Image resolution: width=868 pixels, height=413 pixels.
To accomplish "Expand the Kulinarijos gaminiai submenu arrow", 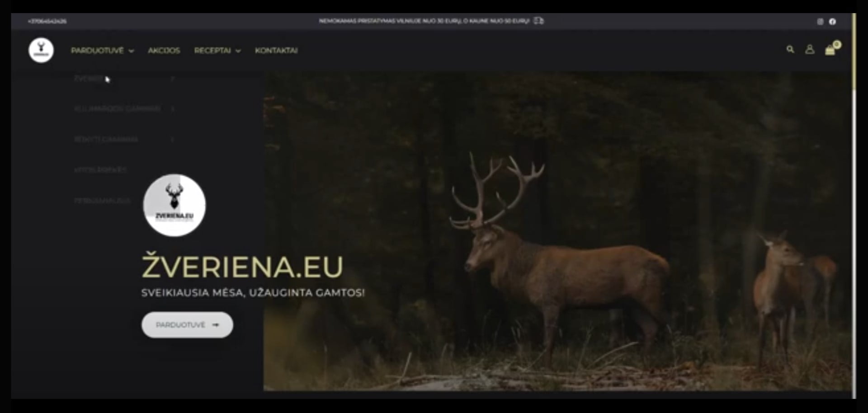I will pos(173,109).
